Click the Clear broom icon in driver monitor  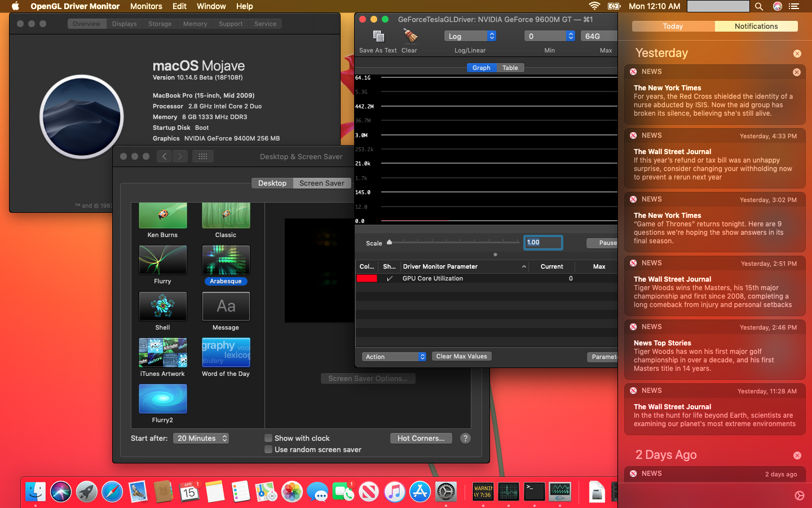pos(410,36)
